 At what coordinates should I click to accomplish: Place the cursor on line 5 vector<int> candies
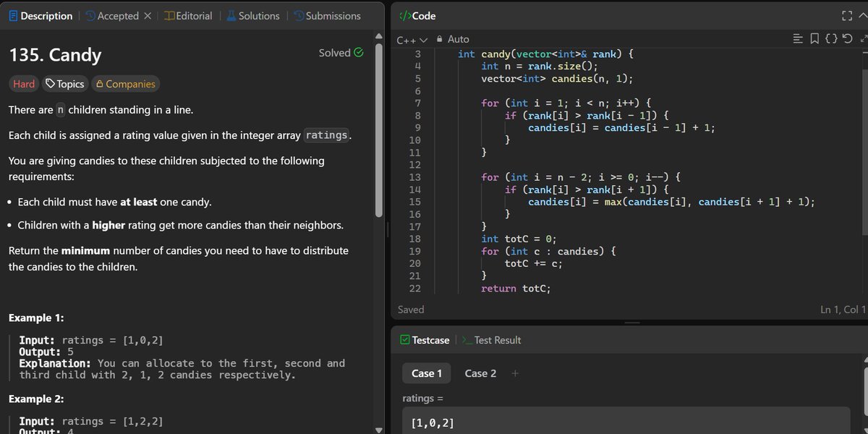click(557, 79)
